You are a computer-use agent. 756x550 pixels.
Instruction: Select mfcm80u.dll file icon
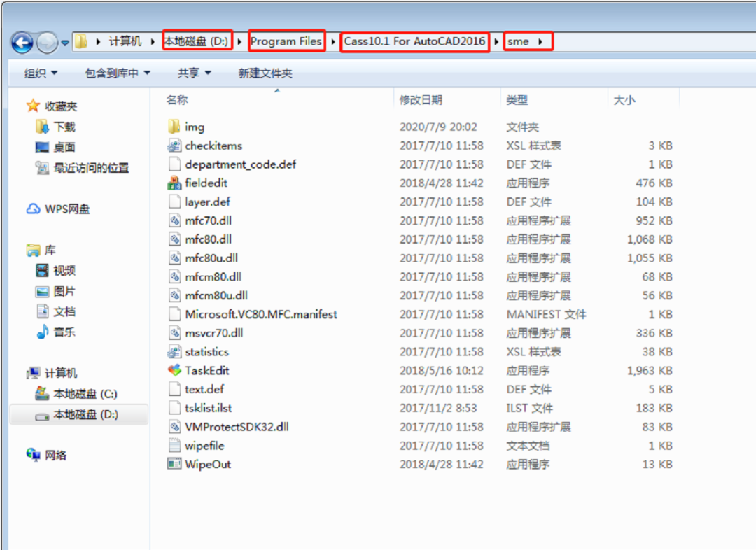[x=174, y=296]
